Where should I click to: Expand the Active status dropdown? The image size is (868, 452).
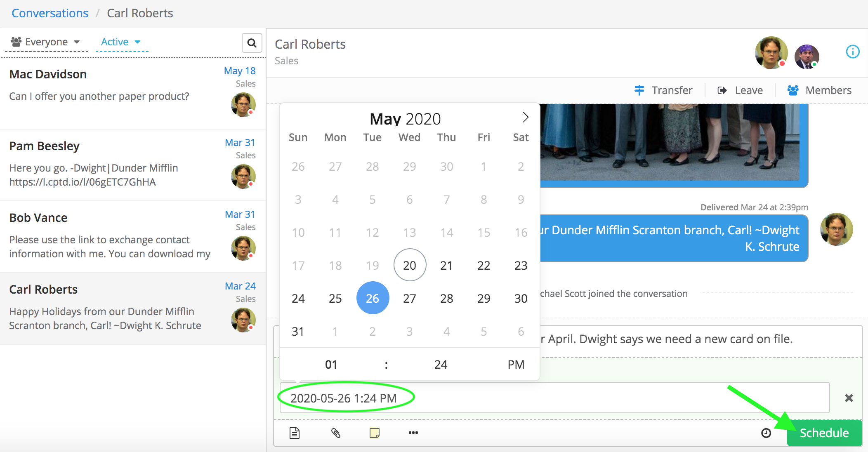121,42
